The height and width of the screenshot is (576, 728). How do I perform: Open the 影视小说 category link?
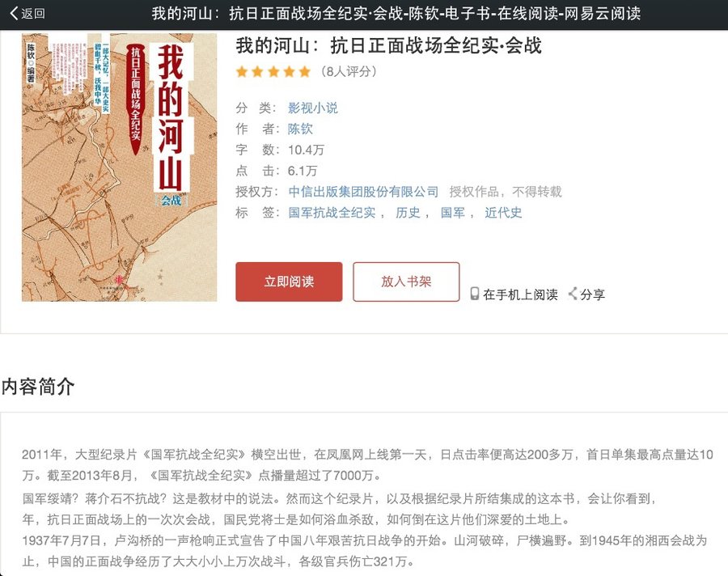(312, 108)
